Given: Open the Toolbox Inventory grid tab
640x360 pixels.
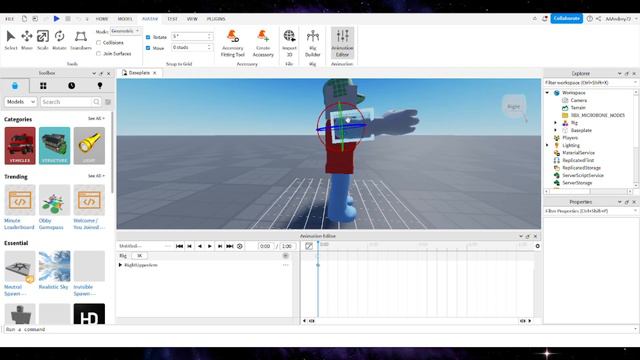Looking at the screenshot, I should click(43, 86).
